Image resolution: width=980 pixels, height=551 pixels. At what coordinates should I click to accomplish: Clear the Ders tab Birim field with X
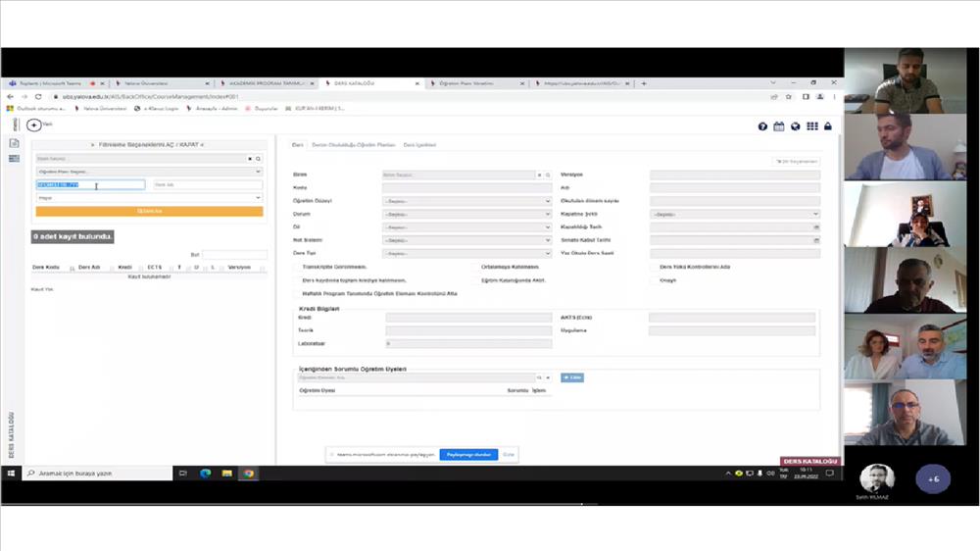(539, 175)
